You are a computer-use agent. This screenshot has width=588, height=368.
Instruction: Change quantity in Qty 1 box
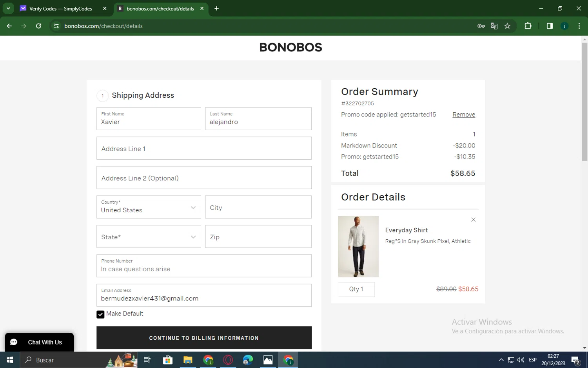pos(356,289)
